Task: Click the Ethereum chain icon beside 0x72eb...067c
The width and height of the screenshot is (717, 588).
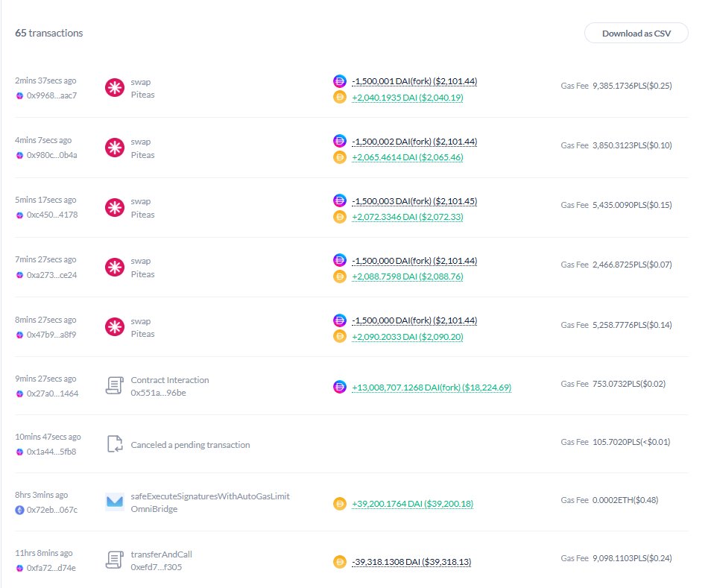Action: click(x=19, y=510)
